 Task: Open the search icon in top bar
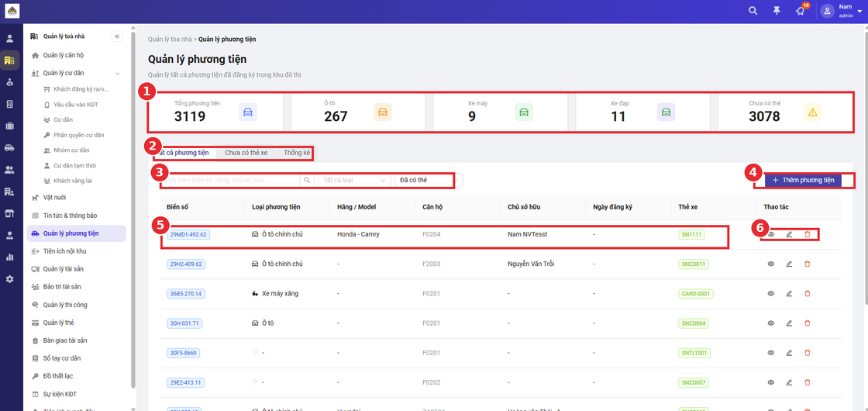tap(753, 11)
